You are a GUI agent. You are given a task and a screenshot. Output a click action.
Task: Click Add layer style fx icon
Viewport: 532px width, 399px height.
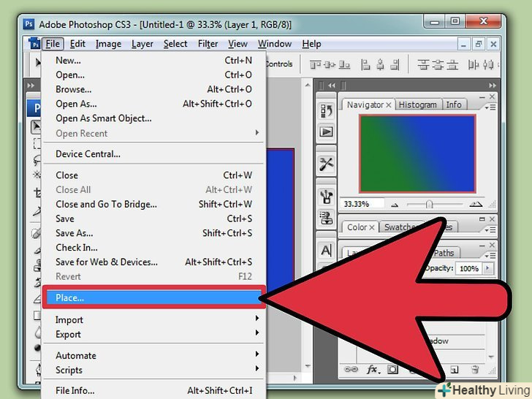373,369
